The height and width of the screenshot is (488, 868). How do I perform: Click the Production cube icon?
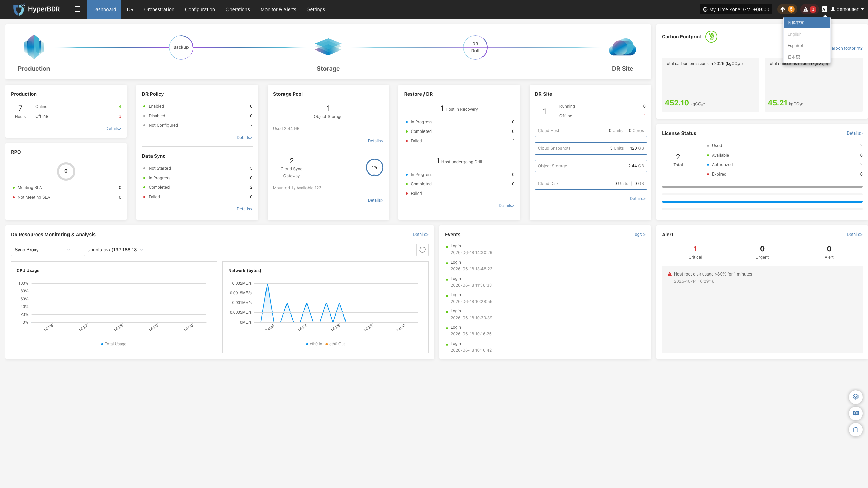34,47
